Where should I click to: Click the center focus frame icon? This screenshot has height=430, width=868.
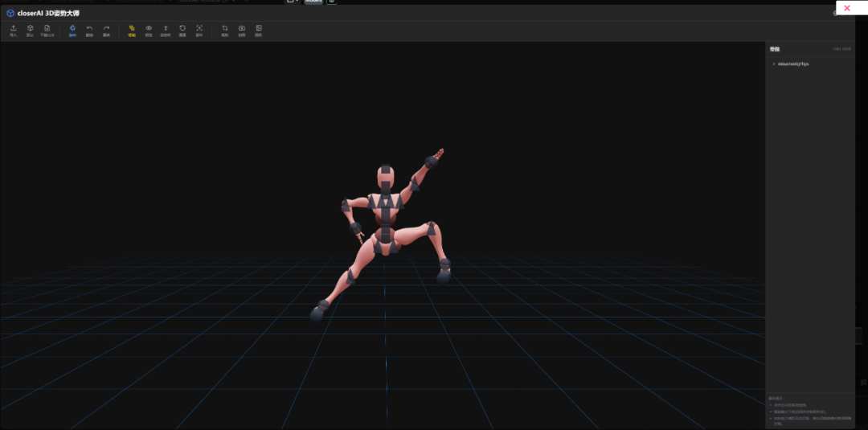pyautogui.click(x=199, y=28)
